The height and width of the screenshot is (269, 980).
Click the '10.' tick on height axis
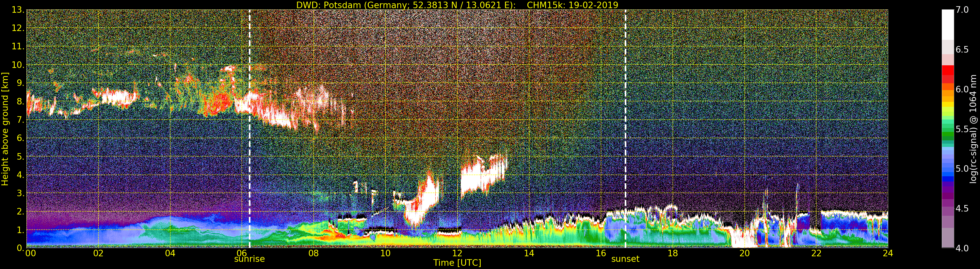click(x=18, y=65)
